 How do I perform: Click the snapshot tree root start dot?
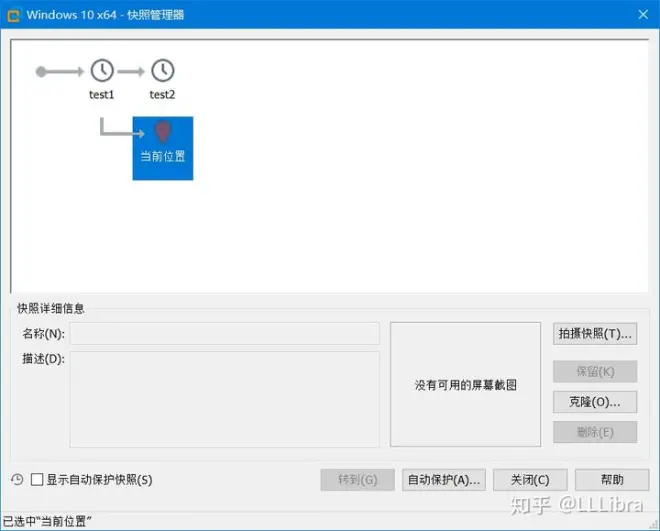coord(41,72)
